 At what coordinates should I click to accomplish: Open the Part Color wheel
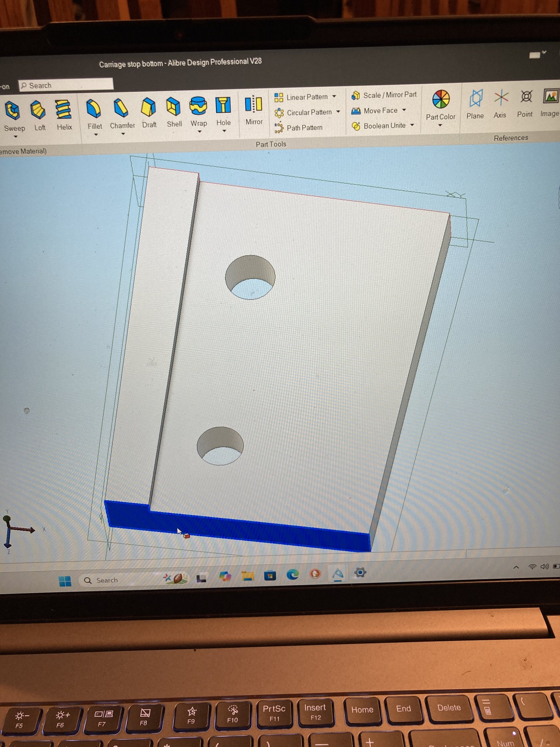coord(441,100)
